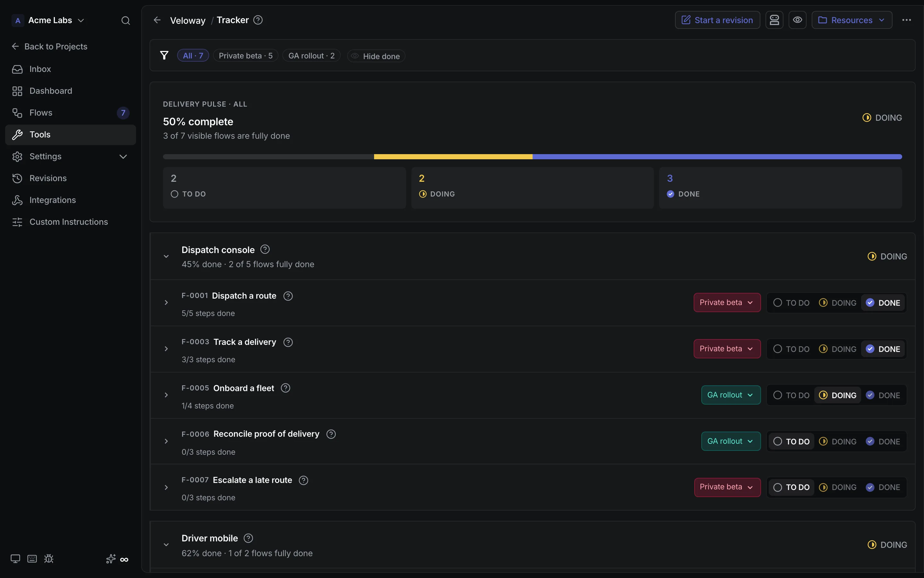Click the yellow DOING progress bar segment
Viewport: 924px width, 578px height.
tap(453, 157)
